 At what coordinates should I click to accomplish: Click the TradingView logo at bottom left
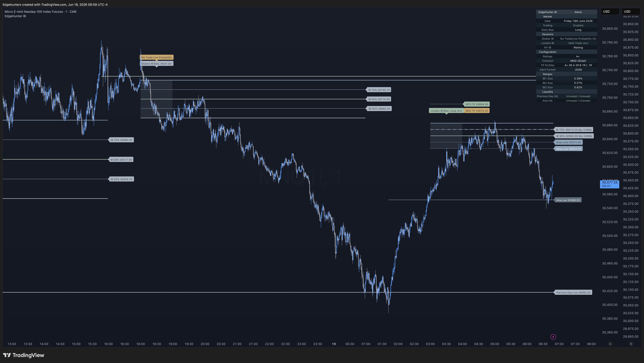point(24,355)
